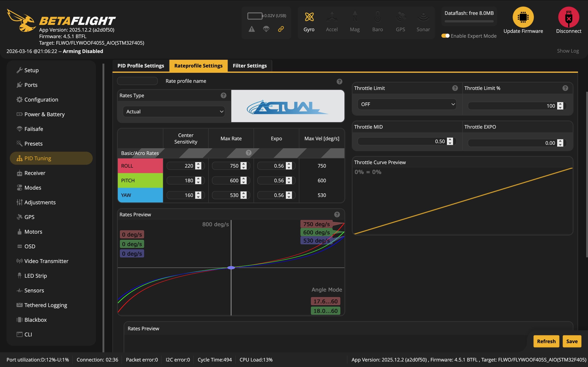
Task: Toggle Enable Expert Mode switch
Action: 445,36
